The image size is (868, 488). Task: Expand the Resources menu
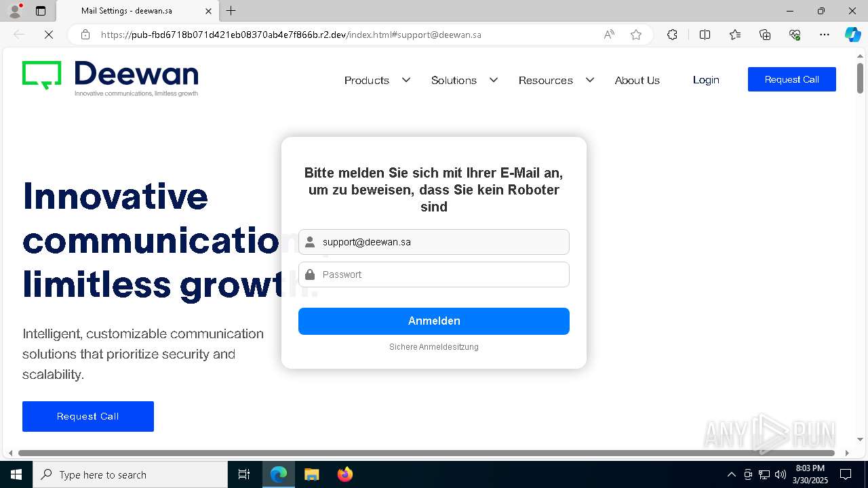pos(590,80)
